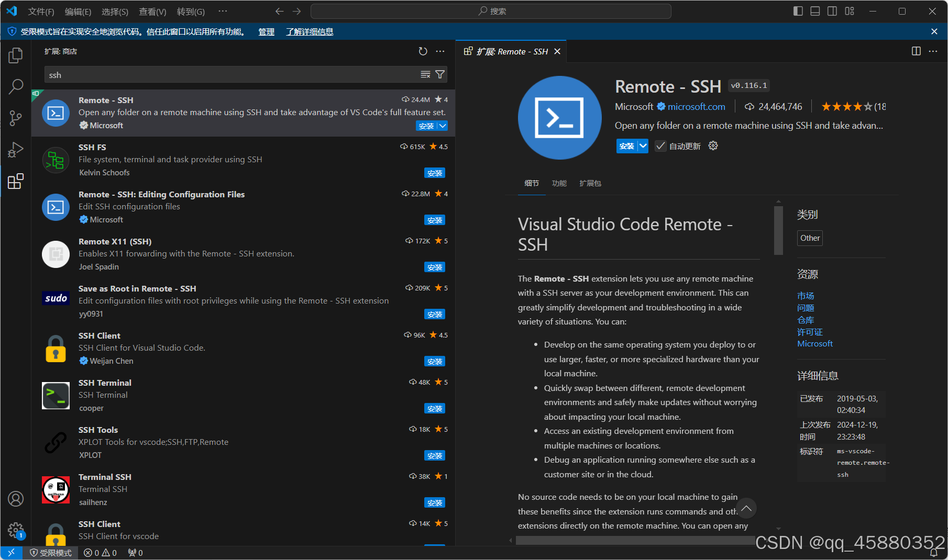Image resolution: width=948 pixels, height=560 pixels.
Task: Install the SSH Terminal extension
Action: point(435,408)
